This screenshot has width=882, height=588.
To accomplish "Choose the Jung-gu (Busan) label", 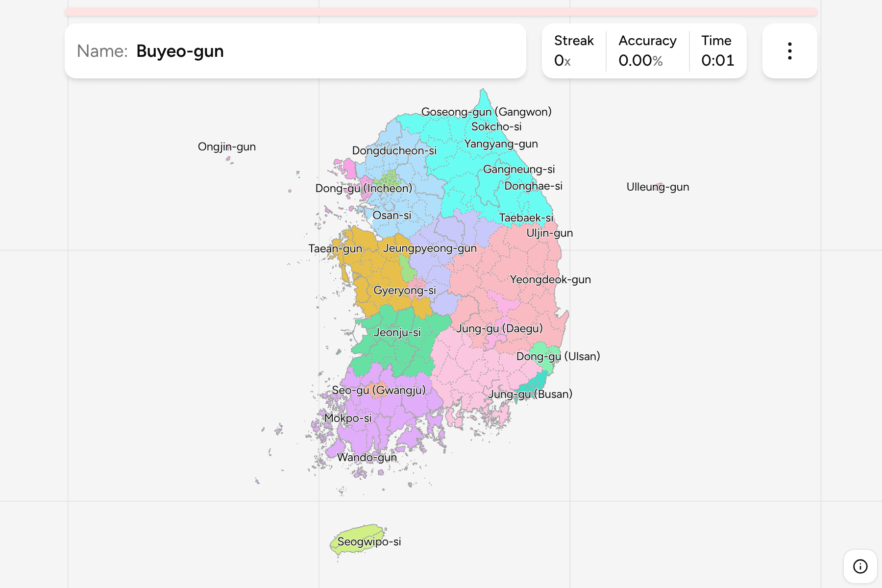I will pyautogui.click(x=530, y=394).
